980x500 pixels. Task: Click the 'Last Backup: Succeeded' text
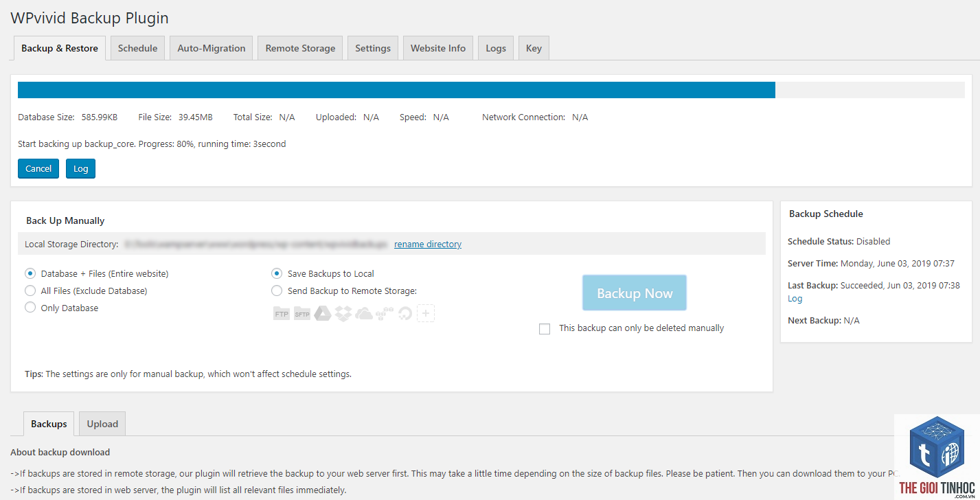pos(874,285)
